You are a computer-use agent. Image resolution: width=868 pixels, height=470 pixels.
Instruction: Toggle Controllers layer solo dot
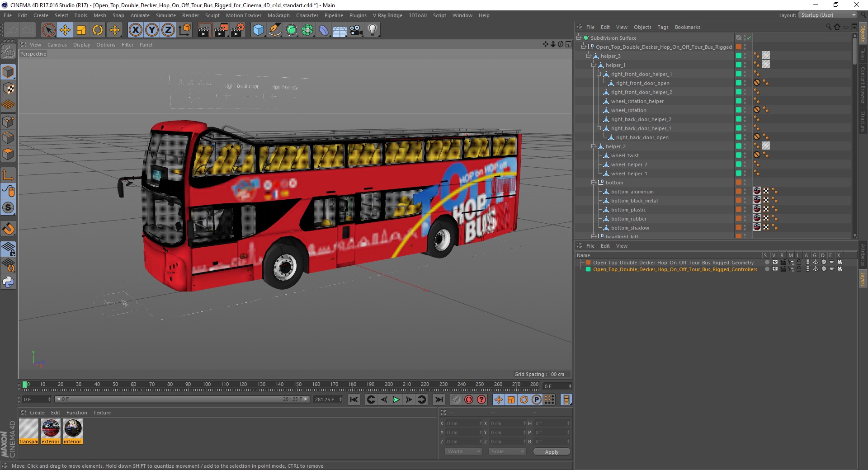(767, 269)
